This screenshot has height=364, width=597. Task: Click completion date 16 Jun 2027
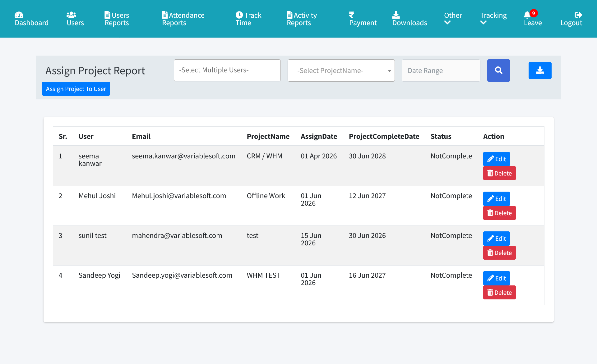[367, 275]
